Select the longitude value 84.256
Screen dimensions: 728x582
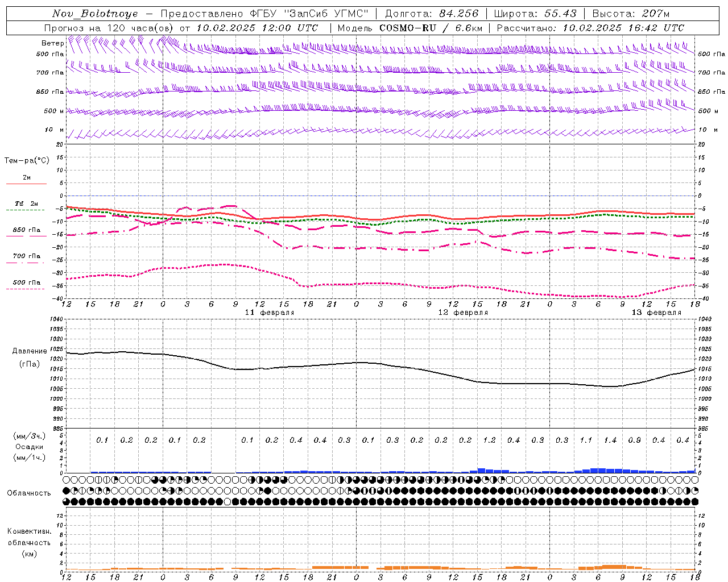click(x=459, y=14)
